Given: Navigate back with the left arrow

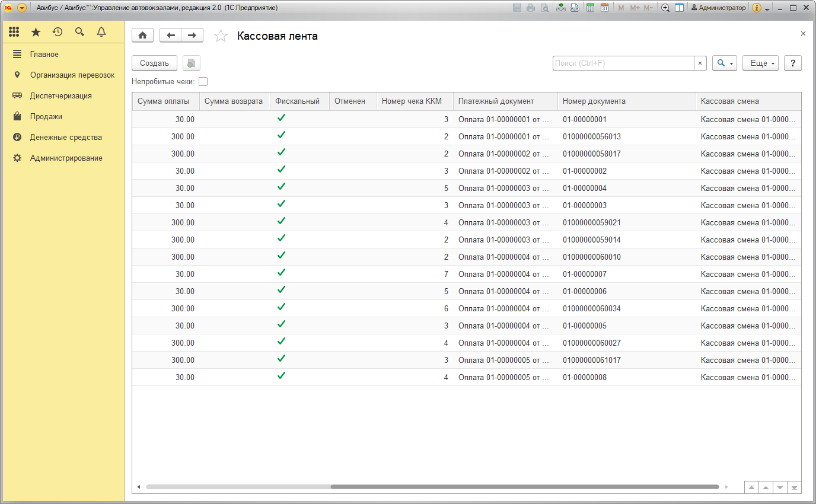Looking at the screenshot, I should click(x=171, y=36).
